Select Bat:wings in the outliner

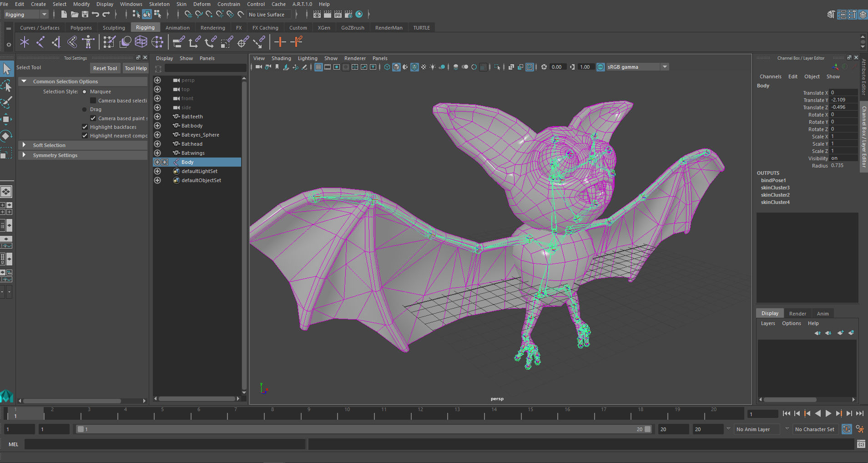[x=193, y=153]
